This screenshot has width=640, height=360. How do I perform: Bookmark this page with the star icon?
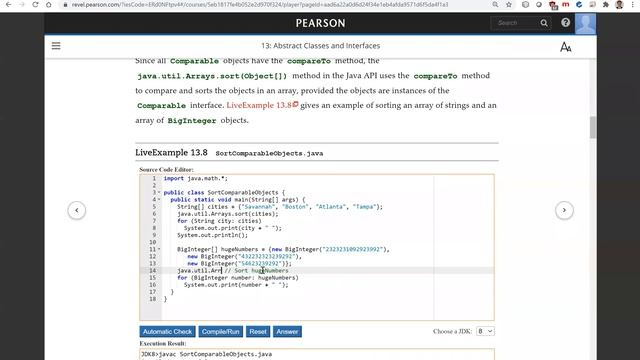(509, 4)
